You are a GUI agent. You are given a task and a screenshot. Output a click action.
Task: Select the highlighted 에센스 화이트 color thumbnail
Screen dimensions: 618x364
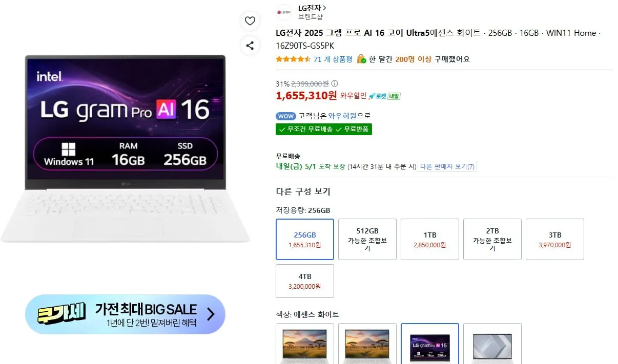coord(429,345)
